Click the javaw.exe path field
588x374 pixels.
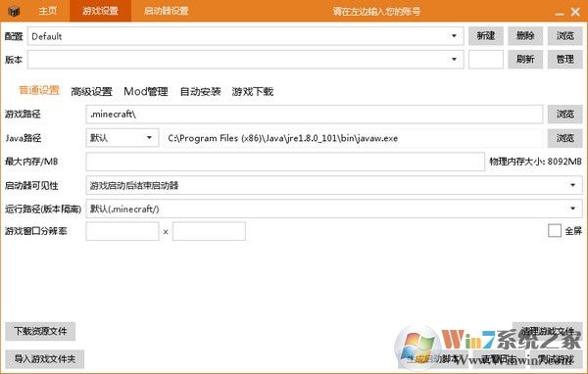coord(353,138)
